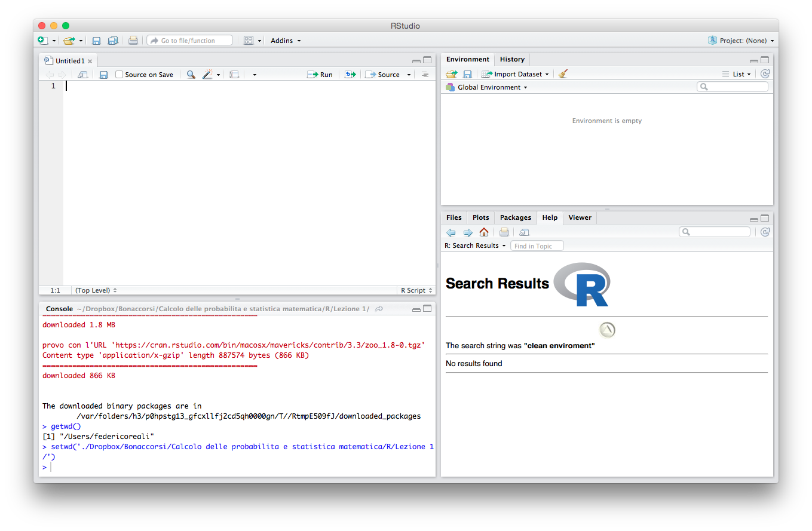Click show help in new window icon
This screenshot has width=812, height=531.
point(524,232)
